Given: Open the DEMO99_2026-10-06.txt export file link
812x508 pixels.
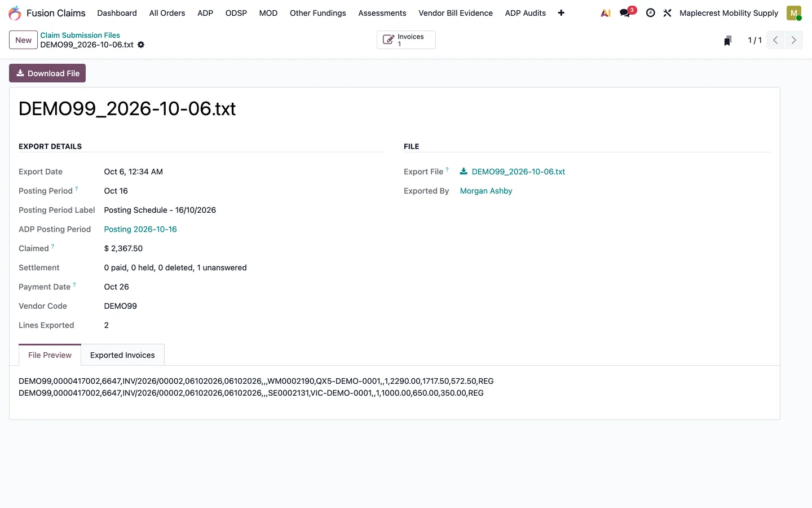Looking at the screenshot, I should click(x=518, y=172).
